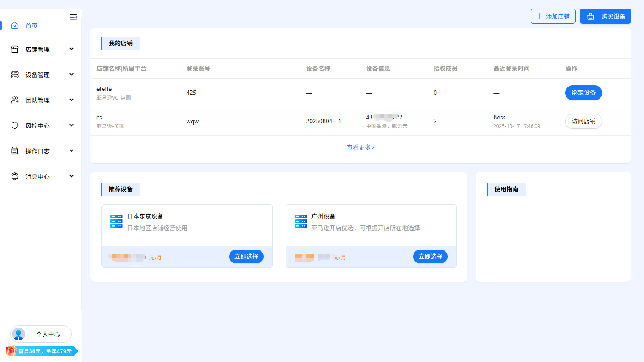Click the device management server icon
Viewport: 644px width, 362px height.
point(15,75)
